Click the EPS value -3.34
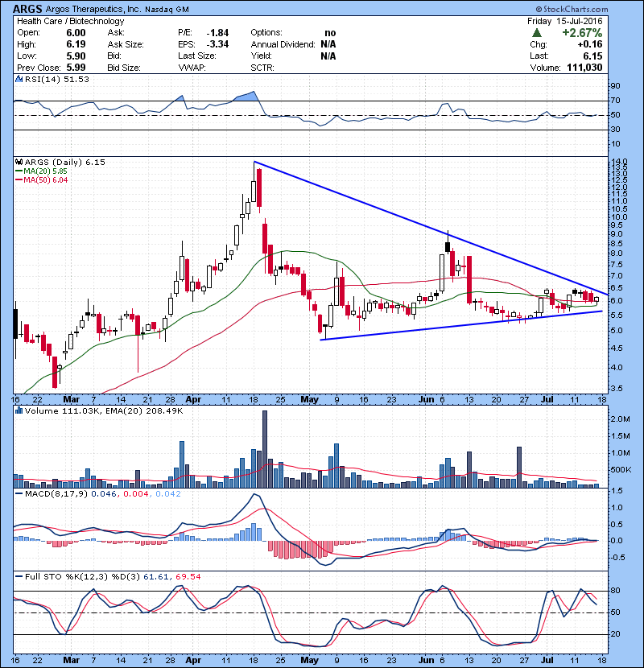This screenshot has width=644, height=668. [x=218, y=44]
